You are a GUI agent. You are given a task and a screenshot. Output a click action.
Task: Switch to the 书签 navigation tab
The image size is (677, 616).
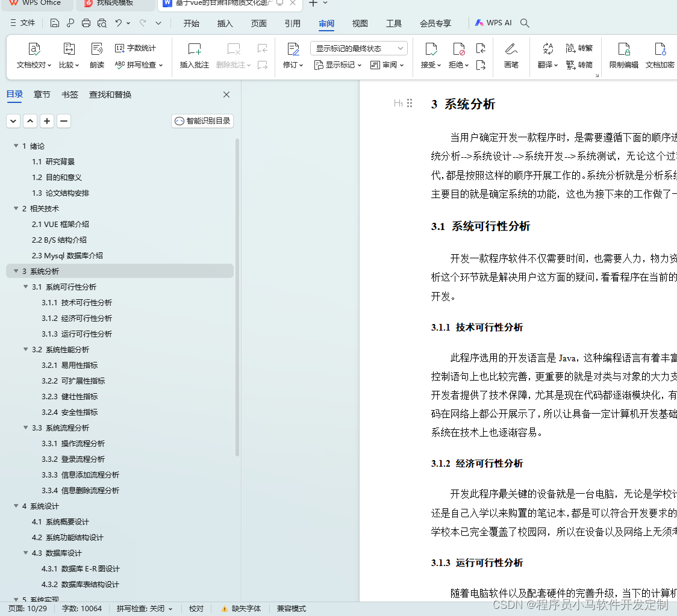click(69, 95)
